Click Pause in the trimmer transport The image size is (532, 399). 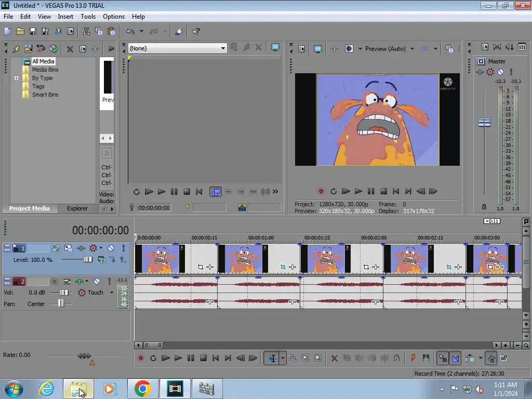tap(174, 192)
